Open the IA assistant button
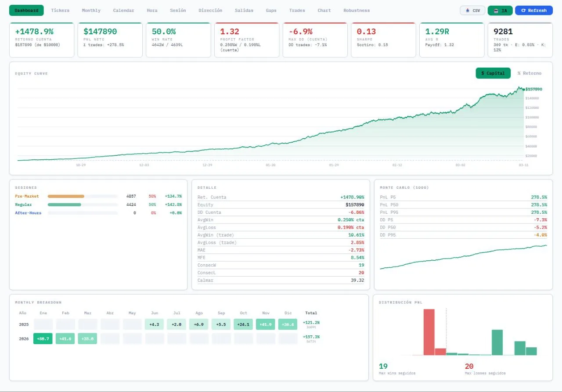Image resolution: width=562 pixels, height=392 pixels. tap(500, 10)
